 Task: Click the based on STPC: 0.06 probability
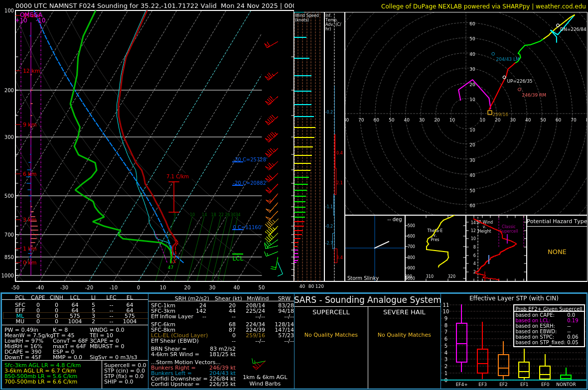click(x=547, y=337)
